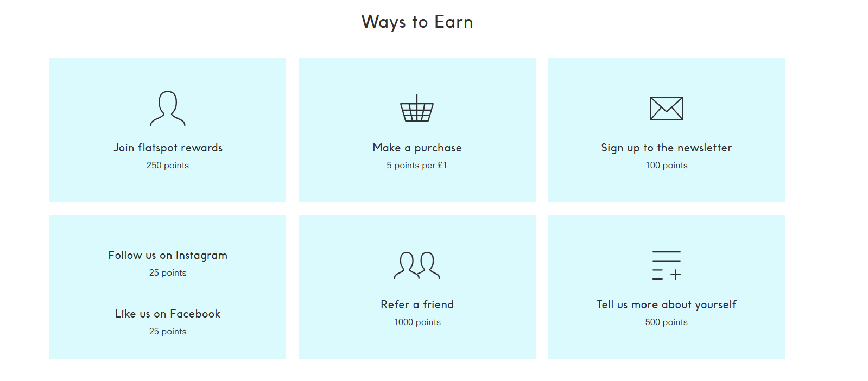Click the Ways to Earn heading
Image resolution: width=868 pixels, height=381 pixels.
point(417,22)
